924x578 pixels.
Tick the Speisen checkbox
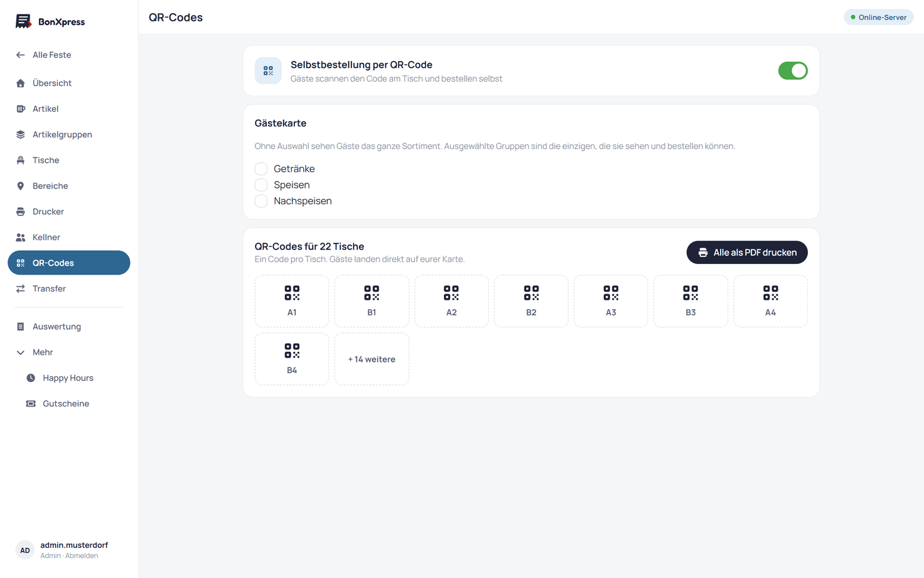[261, 185]
